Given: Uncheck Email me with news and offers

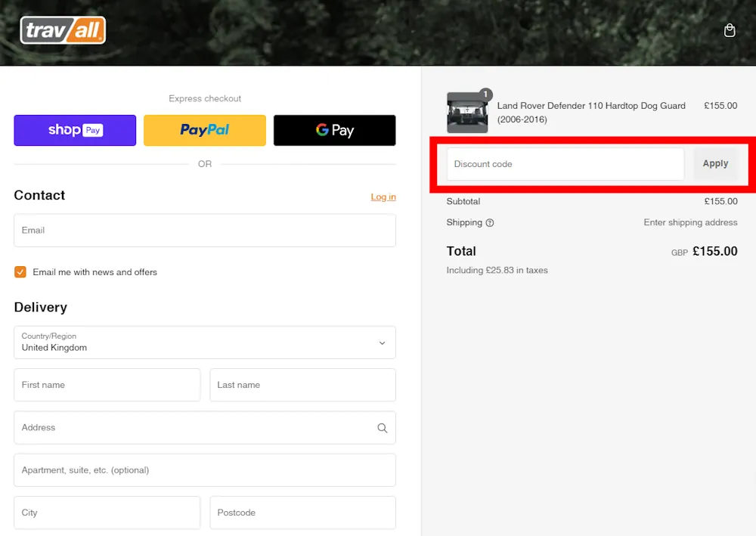Looking at the screenshot, I should pyautogui.click(x=20, y=272).
